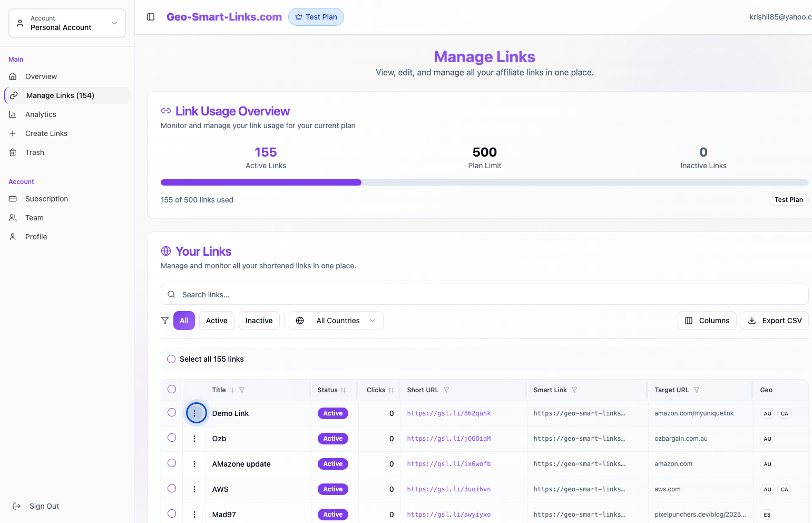
Task: Click the Test Plan label under progress bar
Action: [788, 200]
